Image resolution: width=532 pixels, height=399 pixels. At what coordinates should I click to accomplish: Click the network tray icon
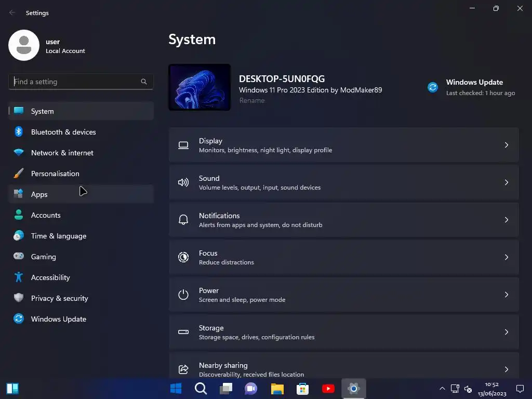[x=455, y=389]
